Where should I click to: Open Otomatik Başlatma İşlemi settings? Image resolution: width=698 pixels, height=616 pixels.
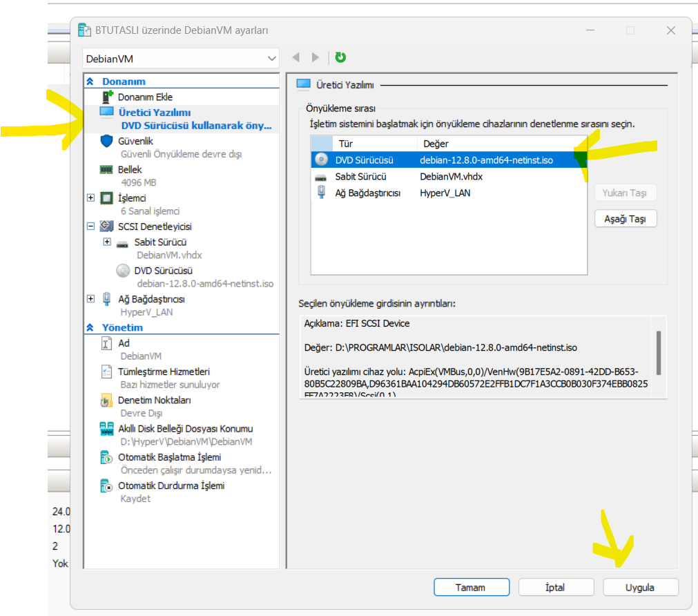pyautogui.click(x=169, y=457)
